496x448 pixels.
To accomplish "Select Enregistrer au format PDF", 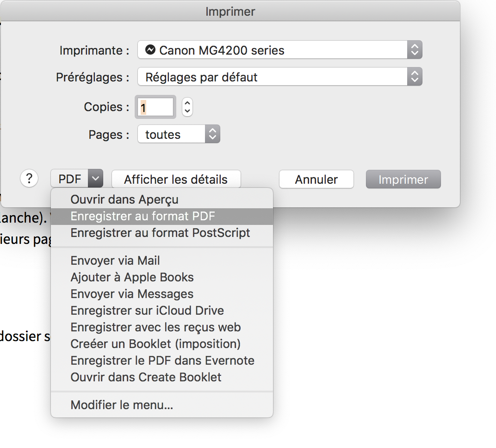I will pyautogui.click(x=143, y=216).
